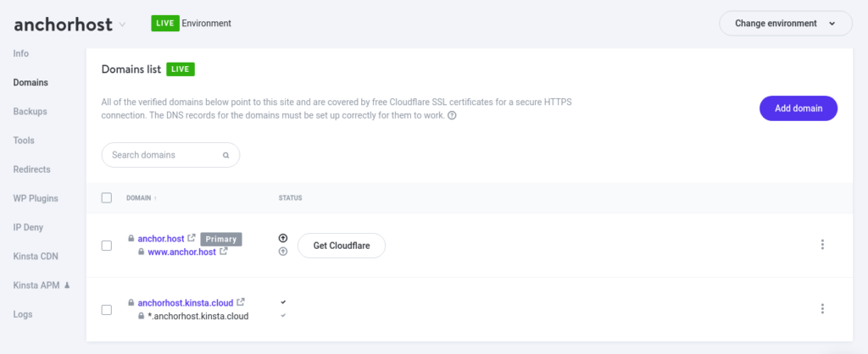Open kebab menu for anchor.host row

click(822, 245)
